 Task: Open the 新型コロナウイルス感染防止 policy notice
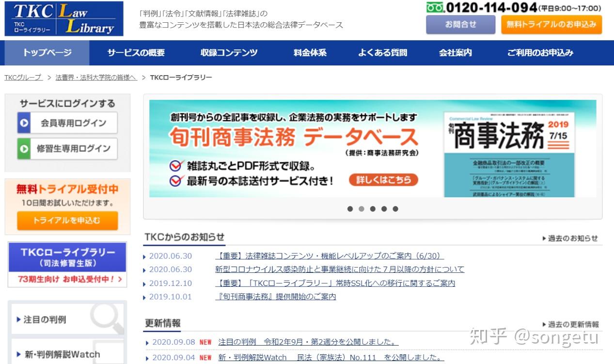[x=340, y=269]
